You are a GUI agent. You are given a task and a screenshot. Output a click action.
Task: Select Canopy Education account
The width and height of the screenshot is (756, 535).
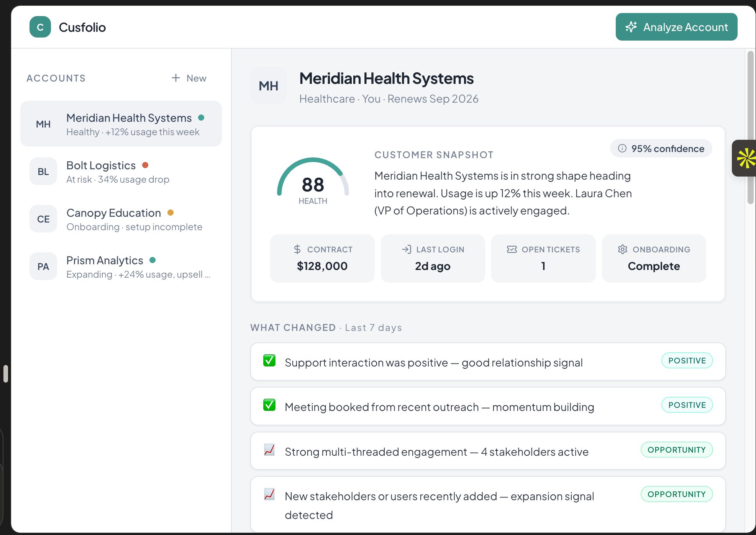coord(121,219)
